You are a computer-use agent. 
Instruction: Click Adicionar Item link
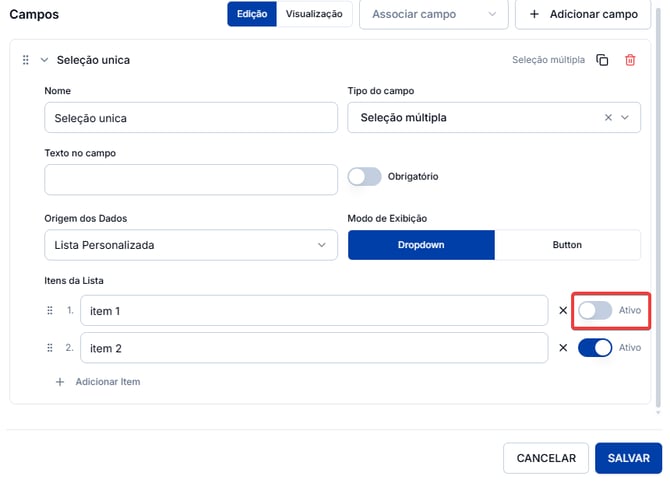click(108, 382)
